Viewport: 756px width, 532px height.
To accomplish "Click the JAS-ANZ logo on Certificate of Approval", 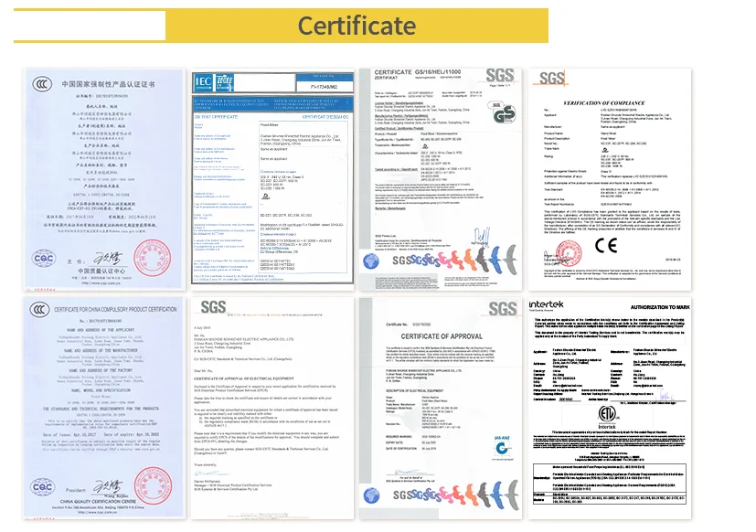I will tap(502, 446).
